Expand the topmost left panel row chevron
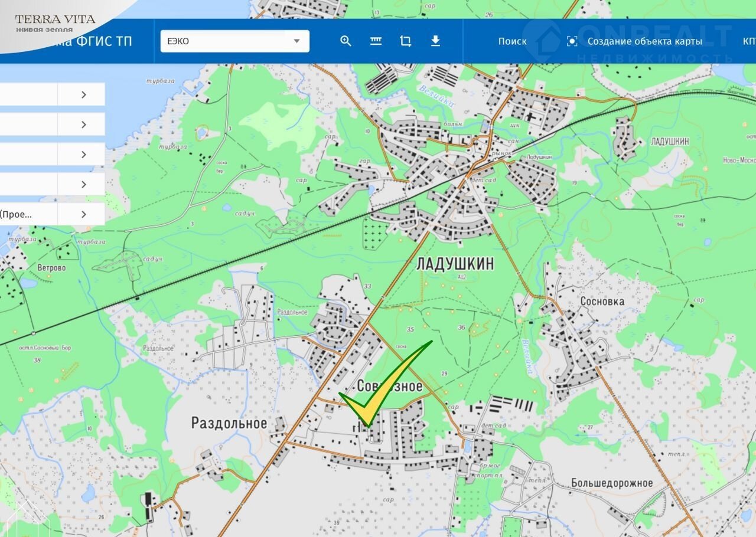Image resolution: width=756 pixels, height=537 pixels. pos(83,94)
